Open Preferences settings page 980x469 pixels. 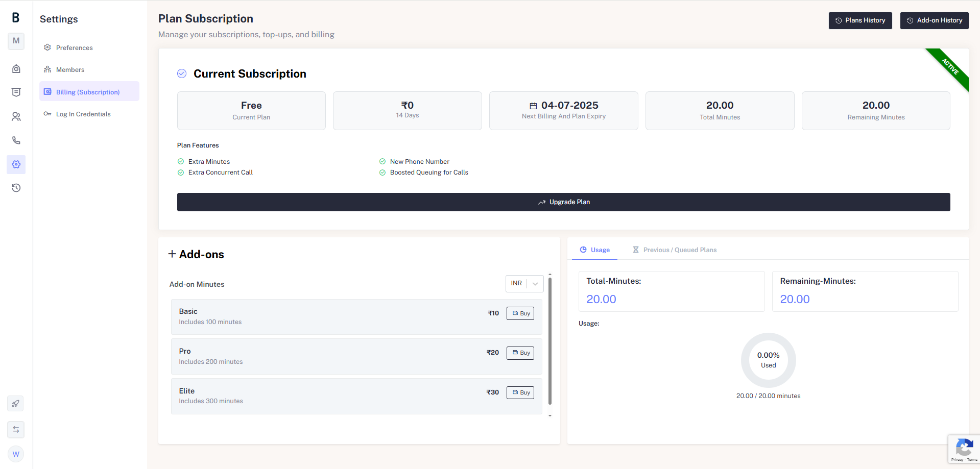point(74,48)
